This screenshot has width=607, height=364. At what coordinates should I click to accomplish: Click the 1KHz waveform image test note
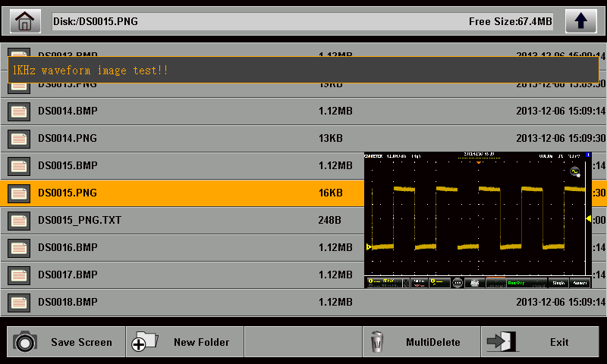pyautogui.click(x=303, y=70)
